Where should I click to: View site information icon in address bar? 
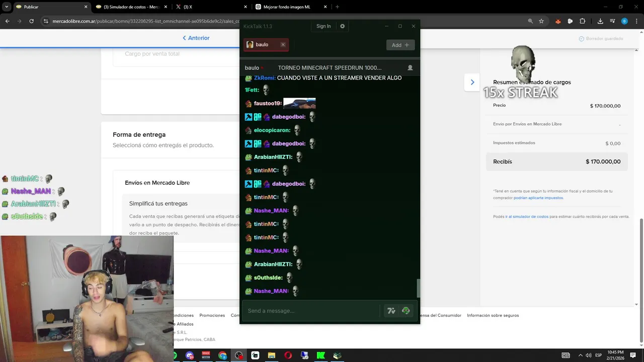pos(46,21)
